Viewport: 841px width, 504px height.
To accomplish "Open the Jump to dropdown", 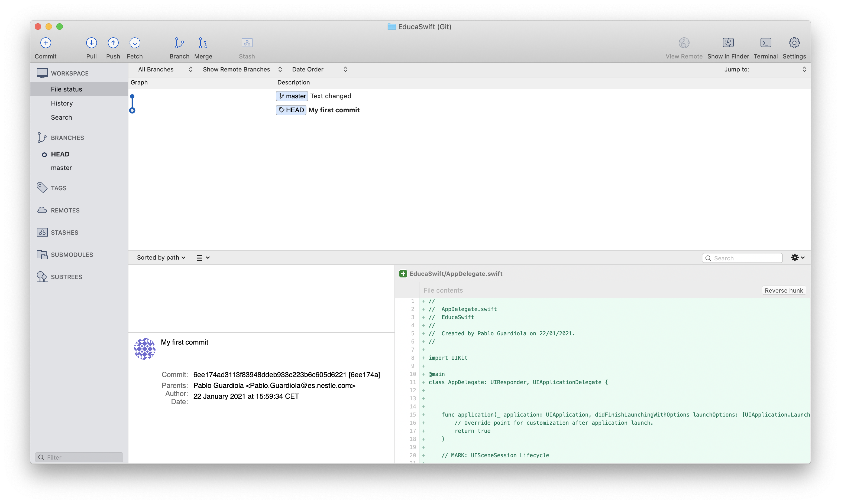I will 765,69.
